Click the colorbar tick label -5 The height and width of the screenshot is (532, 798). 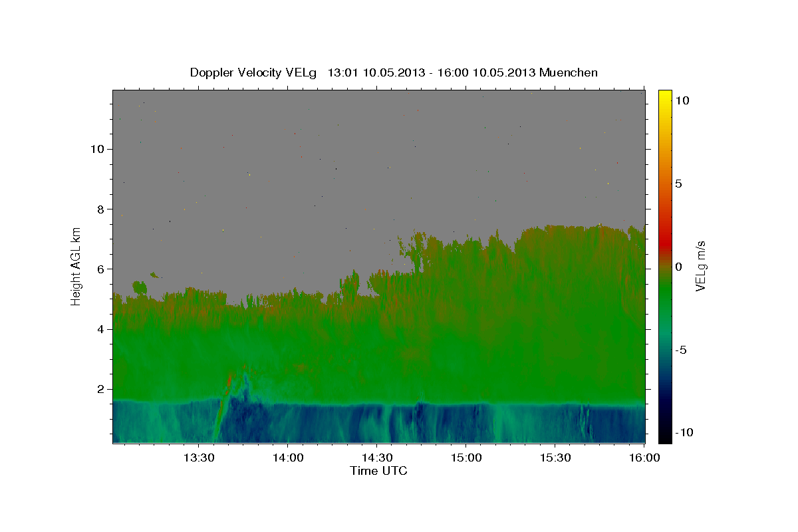[680, 350]
